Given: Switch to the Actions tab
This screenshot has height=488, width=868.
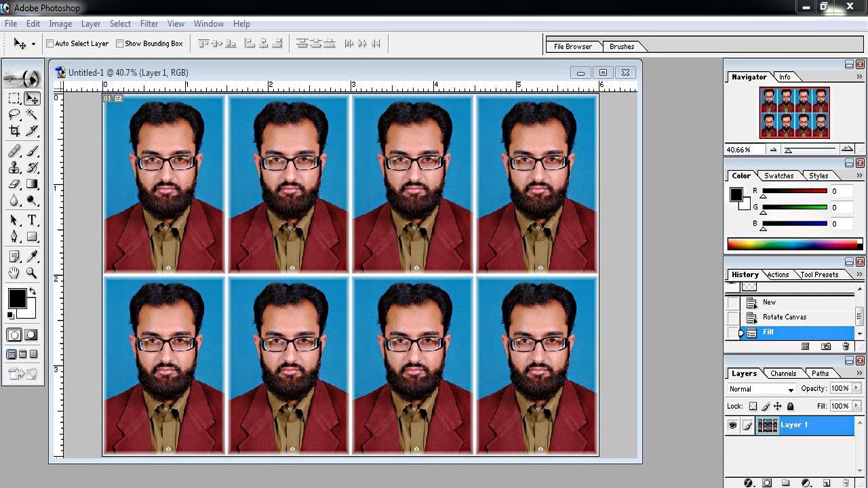Looking at the screenshot, I should point(778,274).
